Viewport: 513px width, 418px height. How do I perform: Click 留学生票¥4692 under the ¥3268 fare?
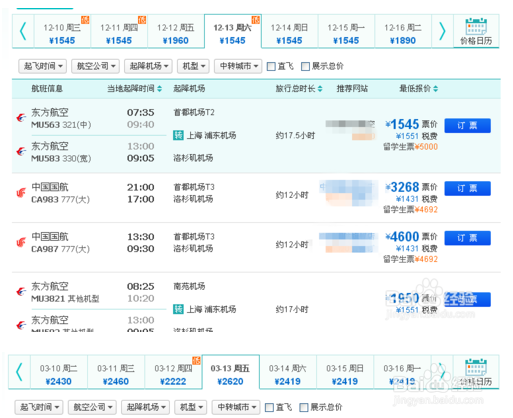tap(410, 209)
